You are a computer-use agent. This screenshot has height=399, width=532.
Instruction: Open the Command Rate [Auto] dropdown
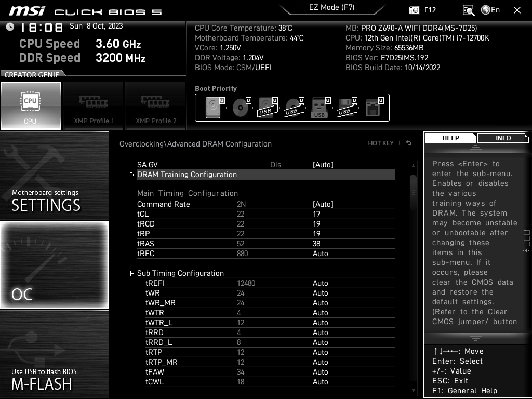click(x=323, y=204)
